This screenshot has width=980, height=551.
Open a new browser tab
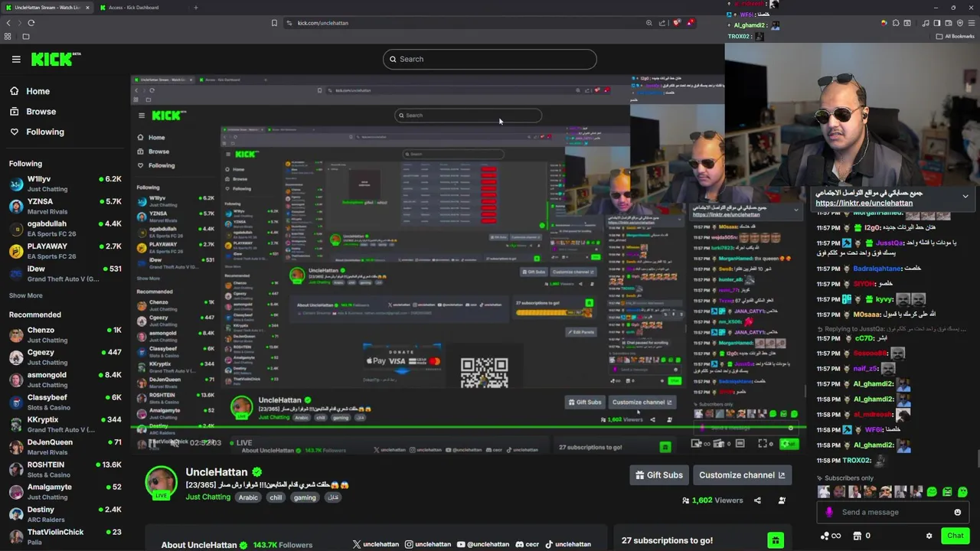pyautogui.click(x=196, y=8)
